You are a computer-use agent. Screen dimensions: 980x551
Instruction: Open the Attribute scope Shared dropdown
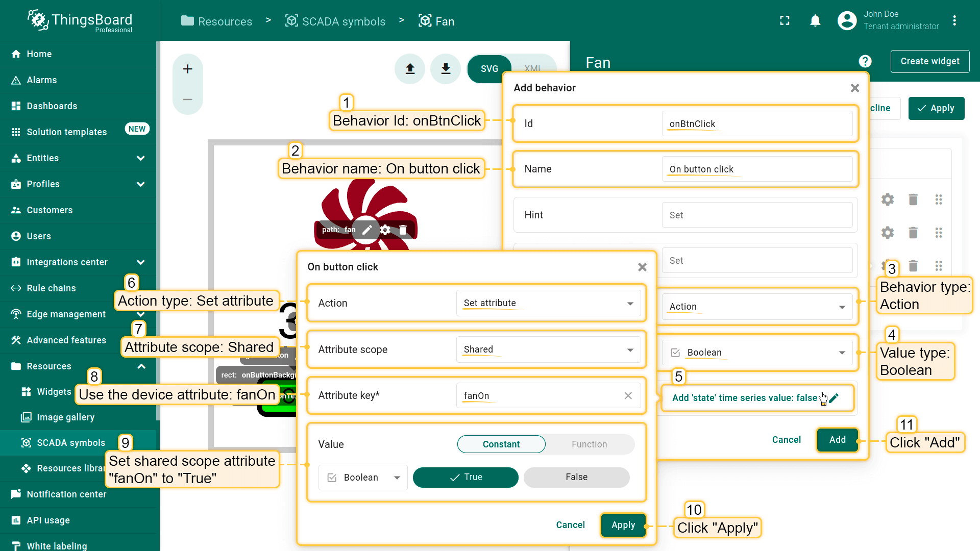548,349
